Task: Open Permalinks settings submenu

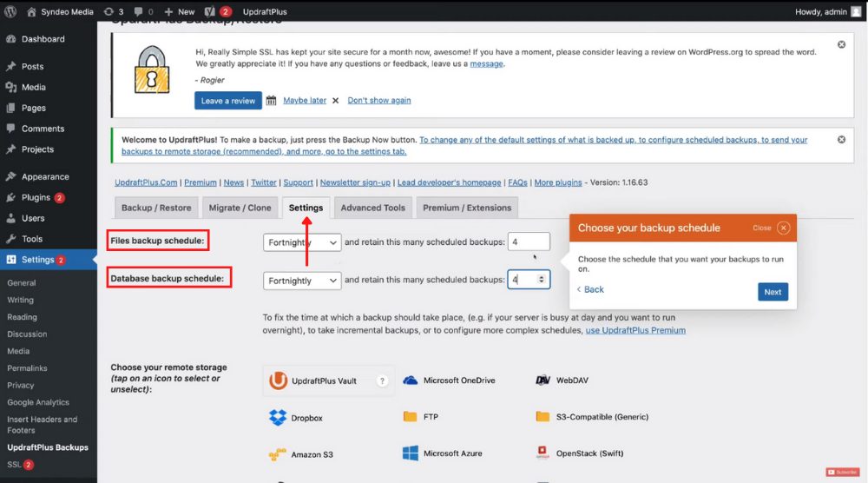Action: [x=27, y=368]
